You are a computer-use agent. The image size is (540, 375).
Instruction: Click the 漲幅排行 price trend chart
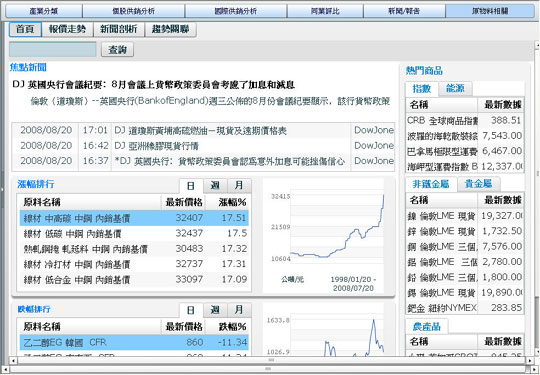click(324, 235)
